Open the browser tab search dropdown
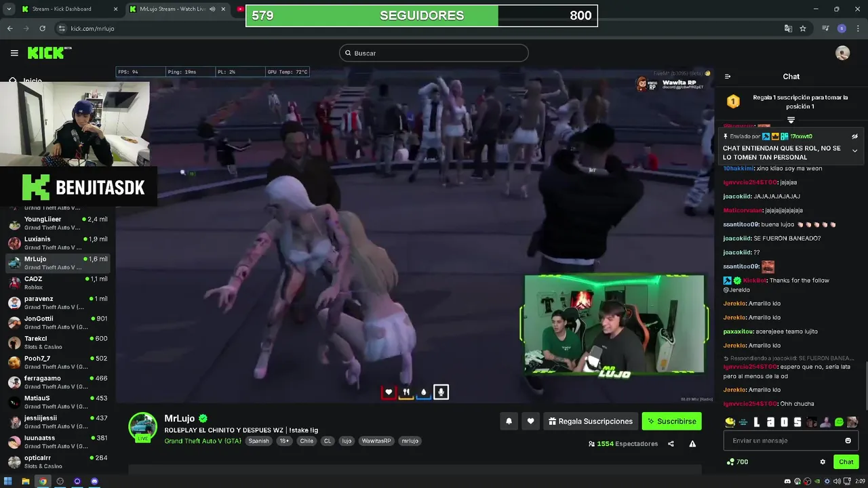 click(x=9, y=9)
